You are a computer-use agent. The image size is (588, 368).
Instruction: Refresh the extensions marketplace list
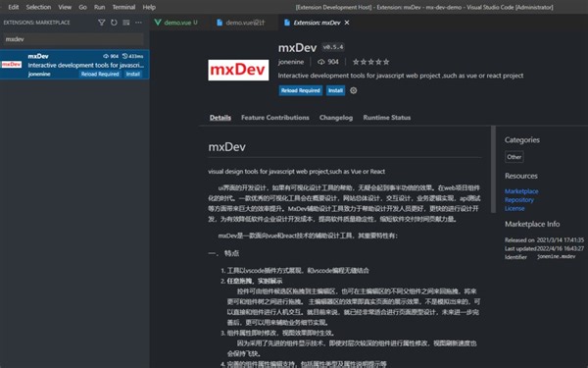point(114,23)
